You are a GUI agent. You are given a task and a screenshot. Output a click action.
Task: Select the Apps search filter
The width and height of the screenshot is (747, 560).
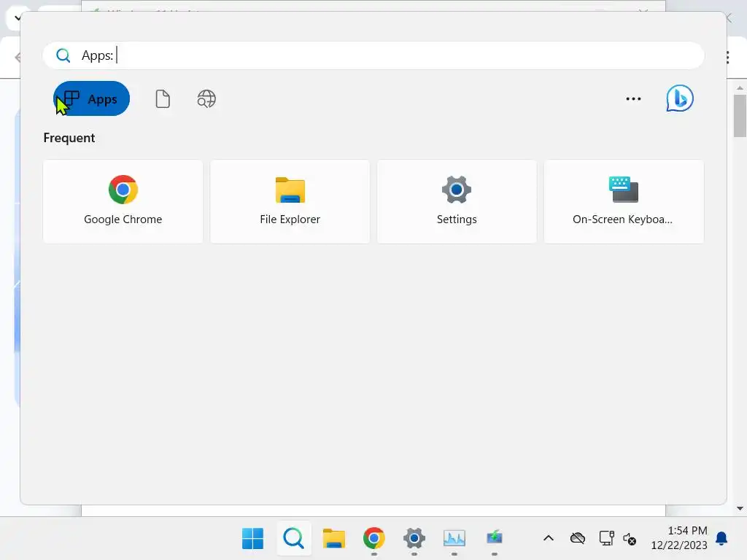91,98
